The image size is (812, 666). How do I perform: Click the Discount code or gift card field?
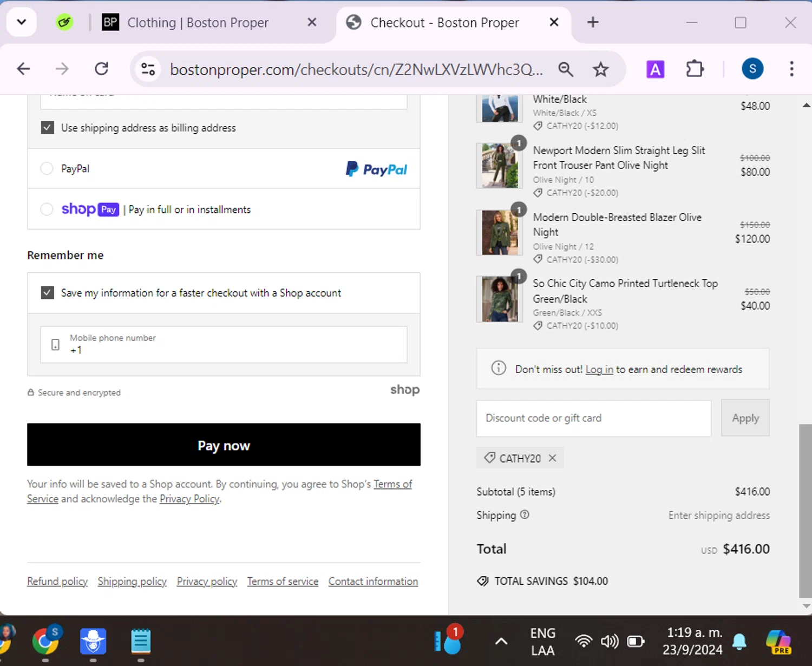[593, 418]
